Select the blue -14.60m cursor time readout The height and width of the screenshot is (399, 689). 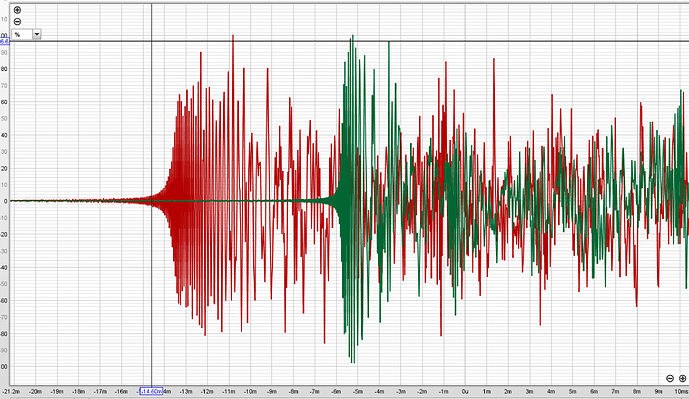(x=151, y=391)
